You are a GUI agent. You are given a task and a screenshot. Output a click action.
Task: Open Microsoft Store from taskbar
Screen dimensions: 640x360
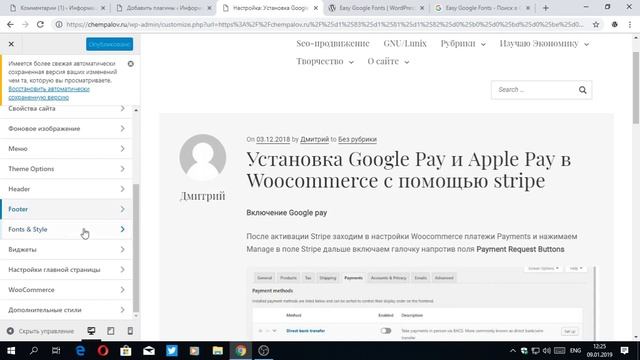pos(126,351)
